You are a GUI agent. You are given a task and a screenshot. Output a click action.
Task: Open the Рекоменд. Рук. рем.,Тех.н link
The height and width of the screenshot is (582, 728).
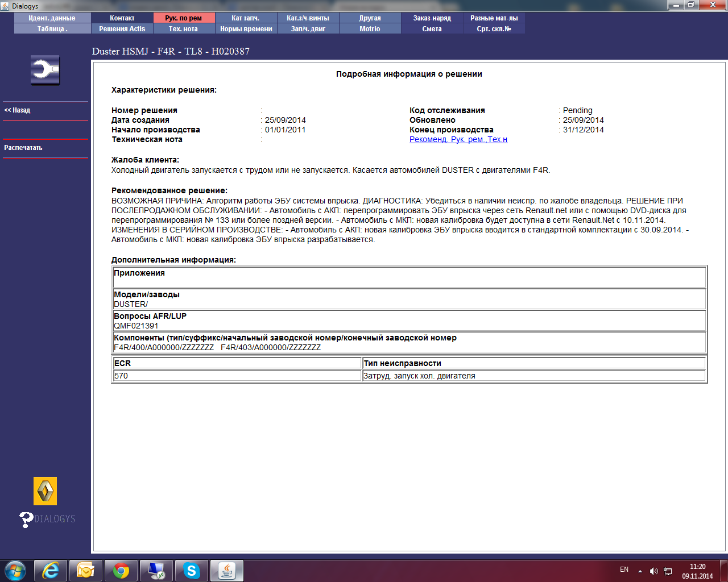pyautogui.click(x=458, y=139)
